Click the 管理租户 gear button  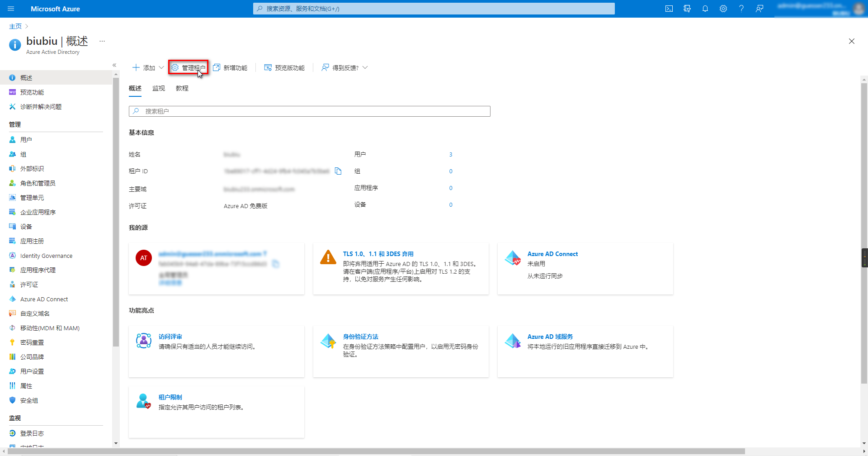click(188, 67)
